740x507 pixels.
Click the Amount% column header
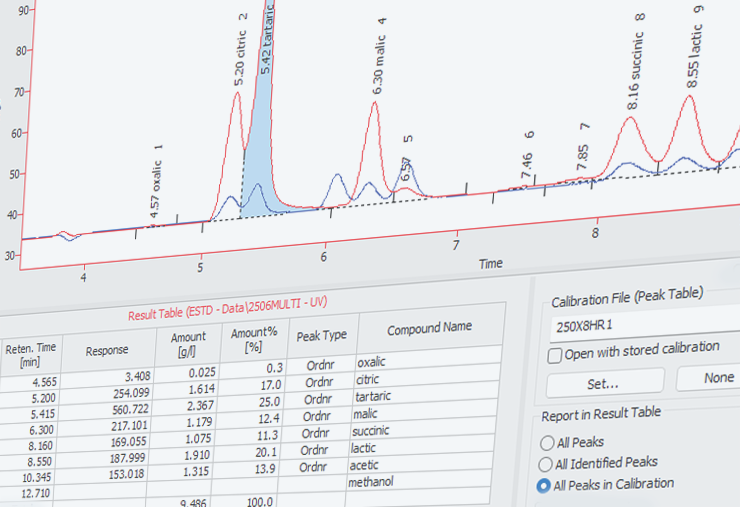[x=254, y=339]
